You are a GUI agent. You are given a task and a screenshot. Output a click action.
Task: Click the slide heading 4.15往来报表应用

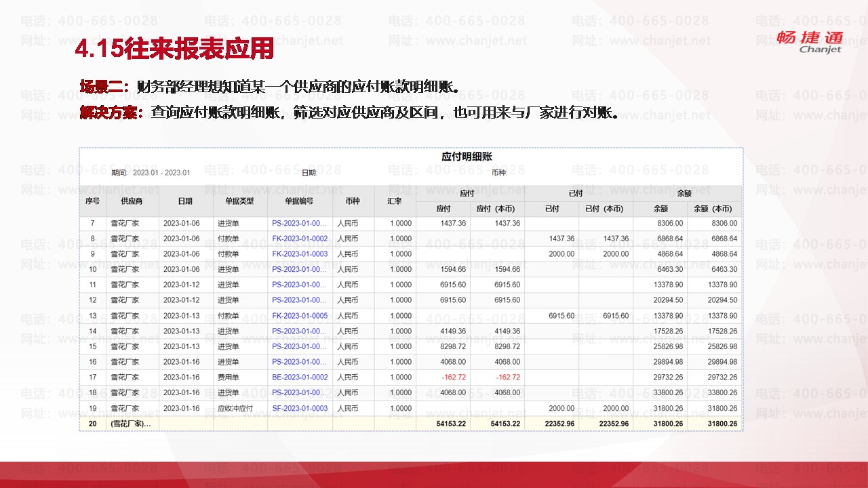tap(174, 49)
